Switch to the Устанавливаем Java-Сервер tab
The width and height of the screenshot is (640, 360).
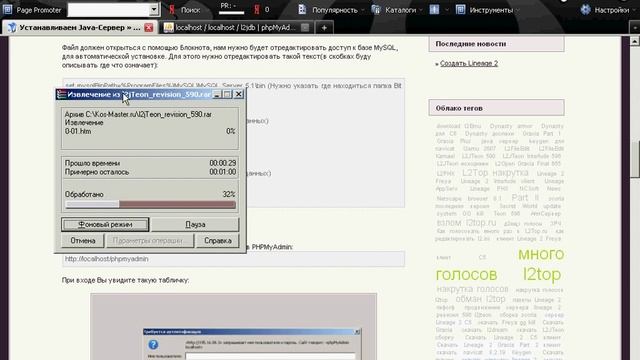tap(80, 27)
